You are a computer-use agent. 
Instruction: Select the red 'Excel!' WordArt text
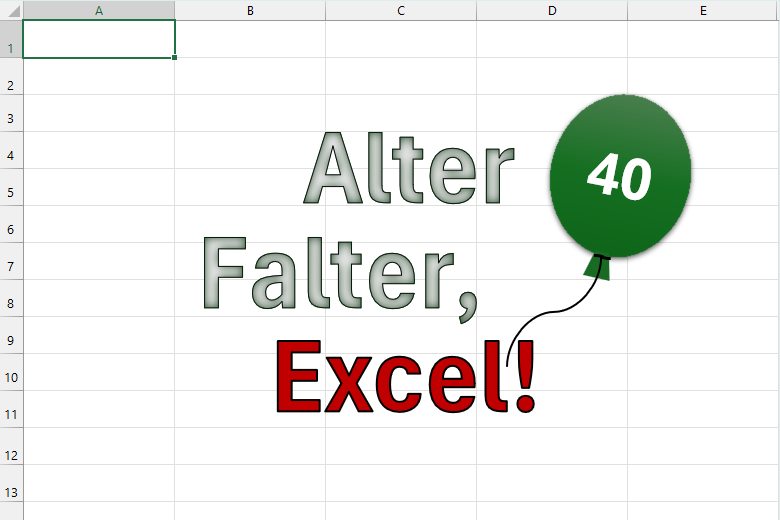(405, 377)
